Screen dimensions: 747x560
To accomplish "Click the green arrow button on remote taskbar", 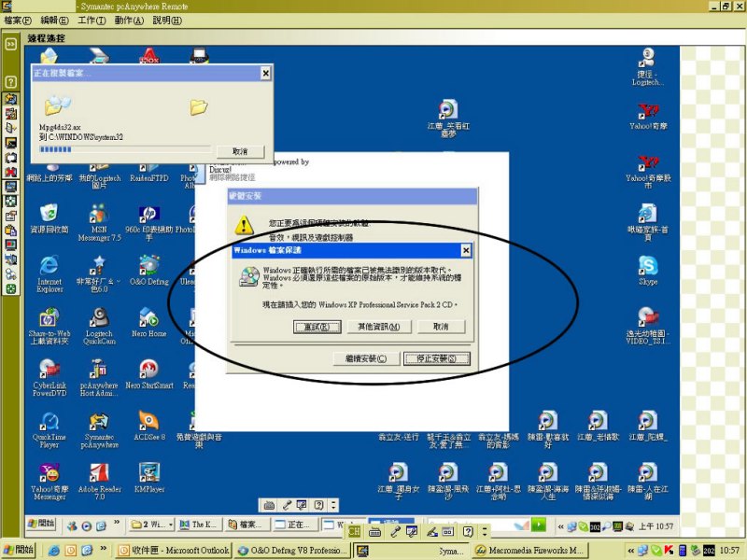I will 539,525.
